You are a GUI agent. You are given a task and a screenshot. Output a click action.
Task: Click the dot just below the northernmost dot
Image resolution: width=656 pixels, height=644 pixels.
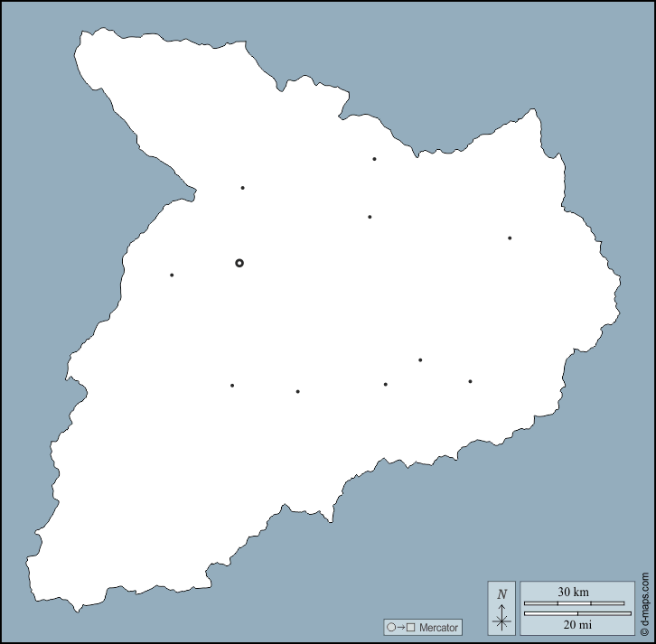tap(370, 217)
